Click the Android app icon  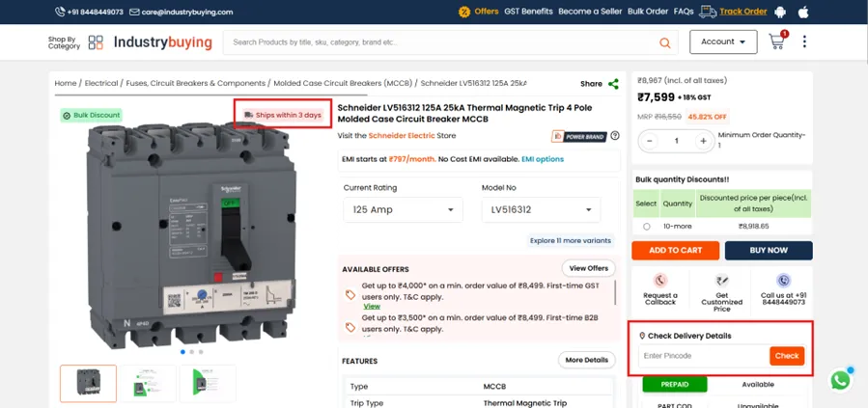point(780,12)
